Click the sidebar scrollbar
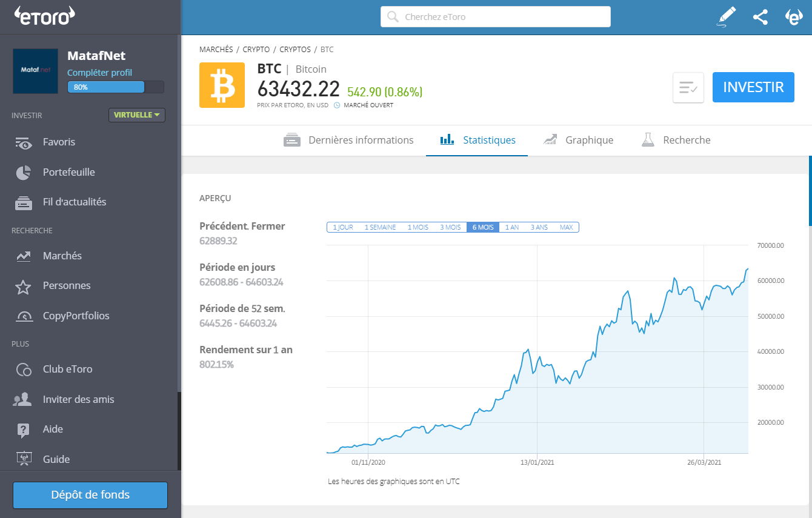Screen dimensions: 812x518 (x=179, y=431)
